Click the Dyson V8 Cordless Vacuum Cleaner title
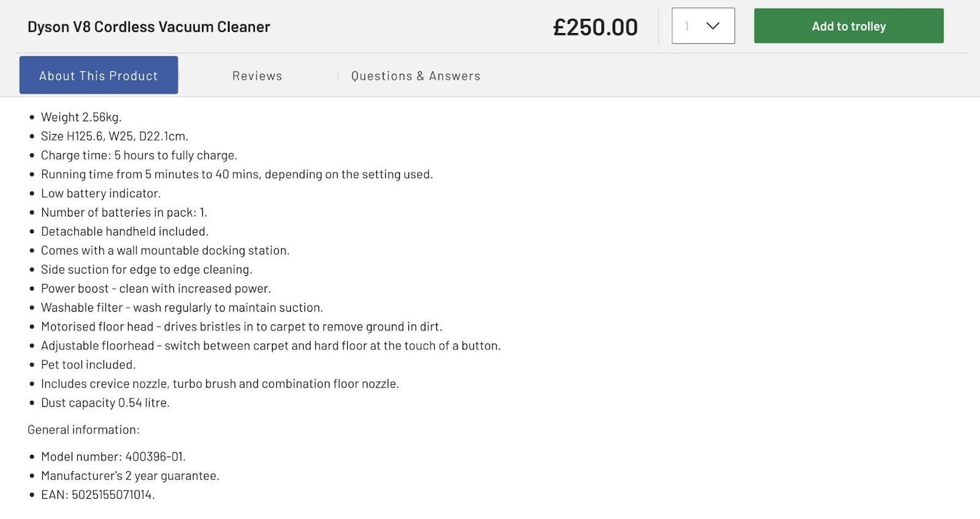This screenshot has height=519, width=980. (148, 26)
